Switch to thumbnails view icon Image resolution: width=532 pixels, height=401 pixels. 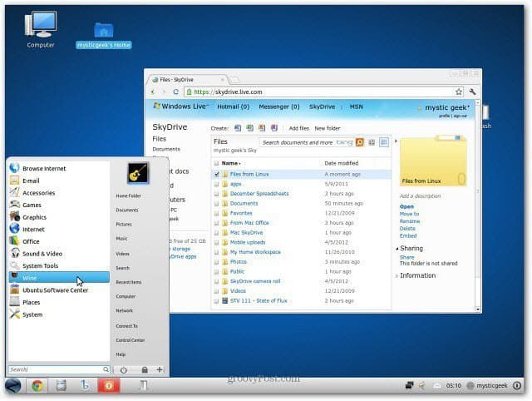[372, 142]
